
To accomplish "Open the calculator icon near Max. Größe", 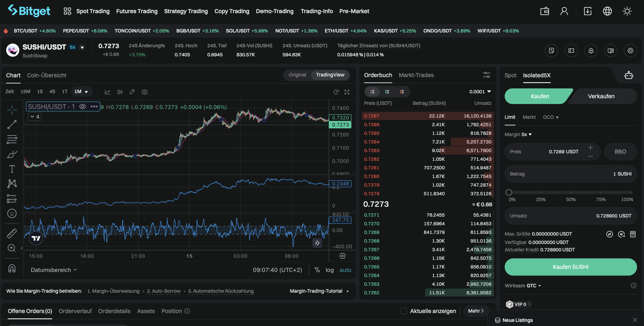I will (x=633, y=234).
